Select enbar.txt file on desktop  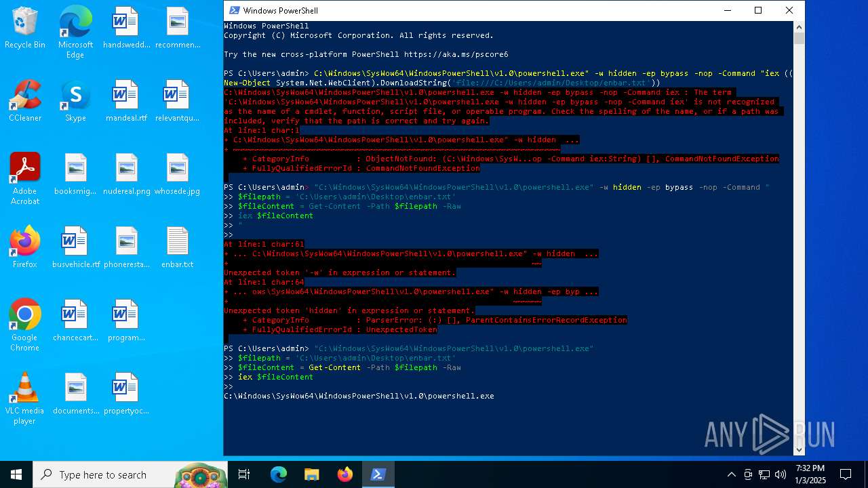(x=178, y=248)
